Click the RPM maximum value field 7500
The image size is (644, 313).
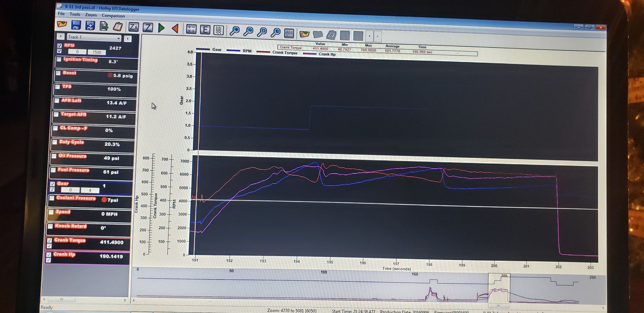click(x=97, y=52)
